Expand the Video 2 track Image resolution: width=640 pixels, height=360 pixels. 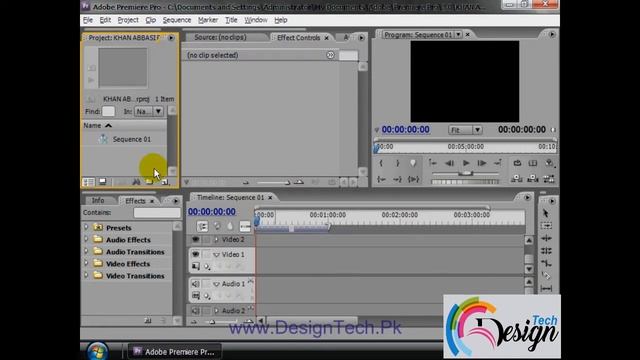point(216,240)
